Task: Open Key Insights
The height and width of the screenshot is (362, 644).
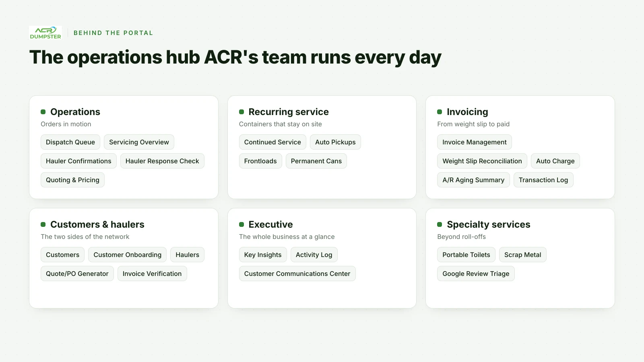Action: point(263,255)
